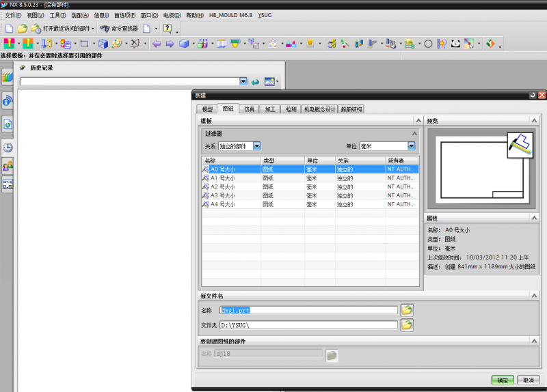The image size is (547, 392).
Task: Collapse the 预览 preview section
Action: point(534,121)
